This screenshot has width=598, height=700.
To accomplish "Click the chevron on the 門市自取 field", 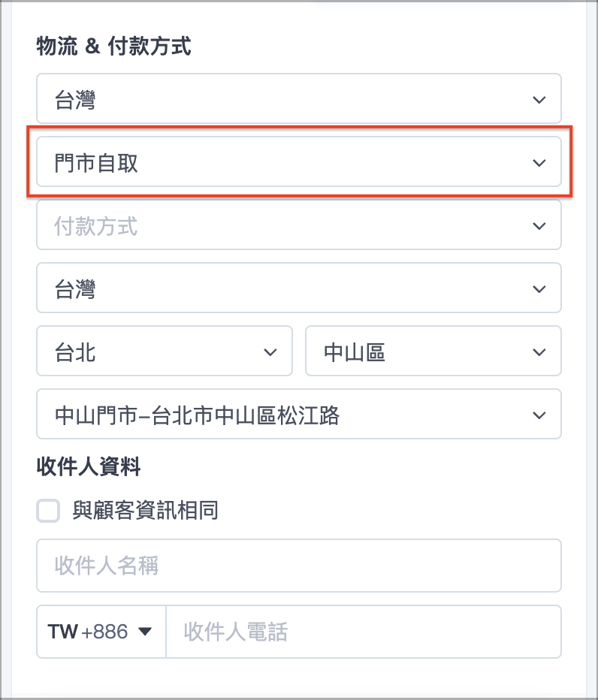I will (539, 162).
